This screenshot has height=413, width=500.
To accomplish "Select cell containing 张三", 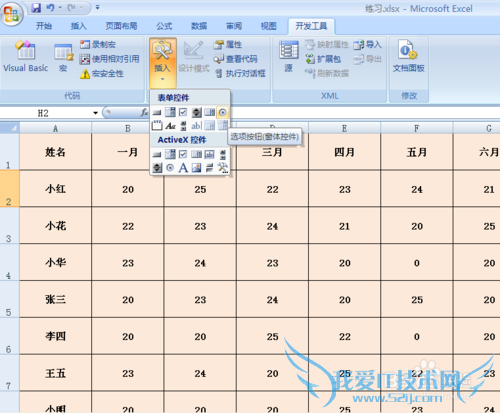I will 55,299.
